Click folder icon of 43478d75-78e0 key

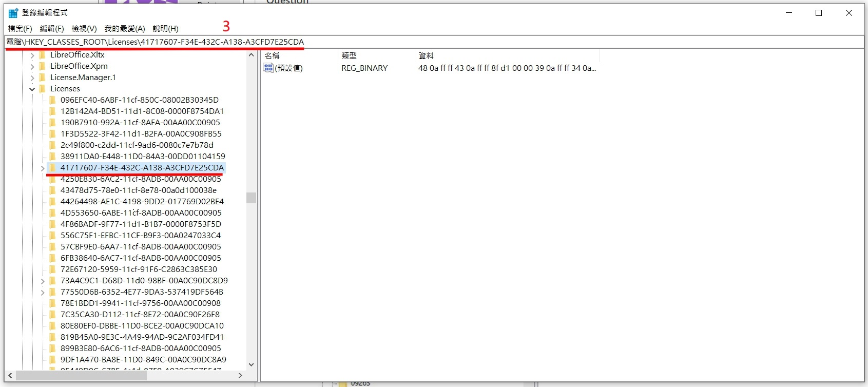(52, 190)
